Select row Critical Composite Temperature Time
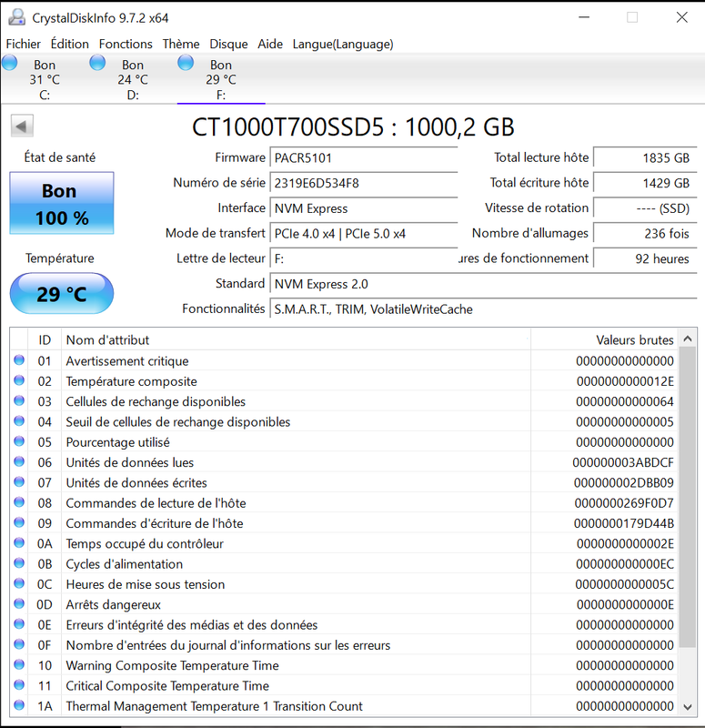705x728 pixels. 344,685
